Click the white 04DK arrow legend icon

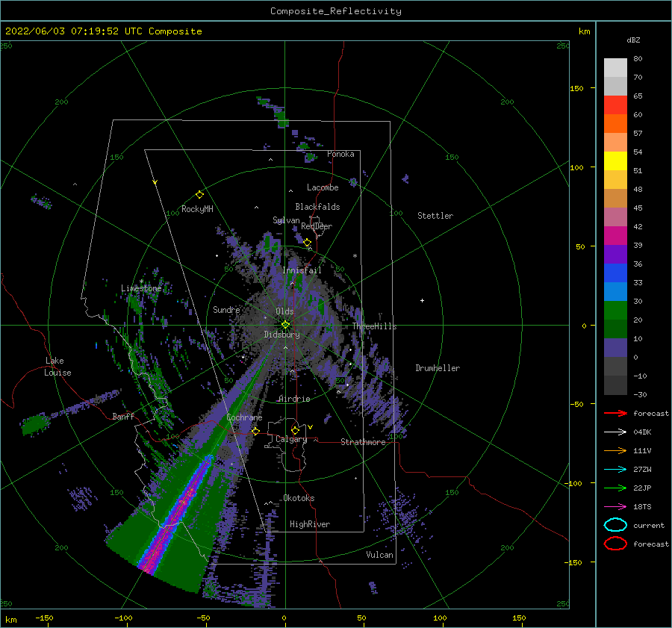[615, 432]
